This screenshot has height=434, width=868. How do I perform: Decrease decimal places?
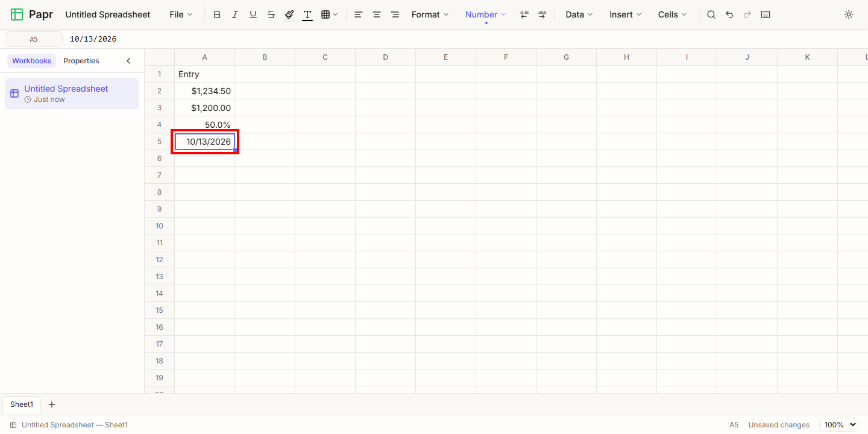point(524,14)
